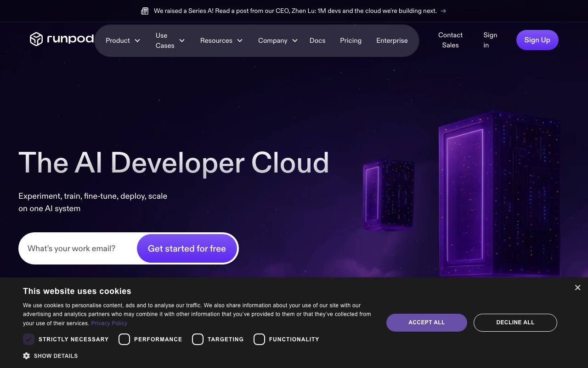The image size is (588, 368).
Task: Open the Pricing page
Action: (x=351, y=40)
